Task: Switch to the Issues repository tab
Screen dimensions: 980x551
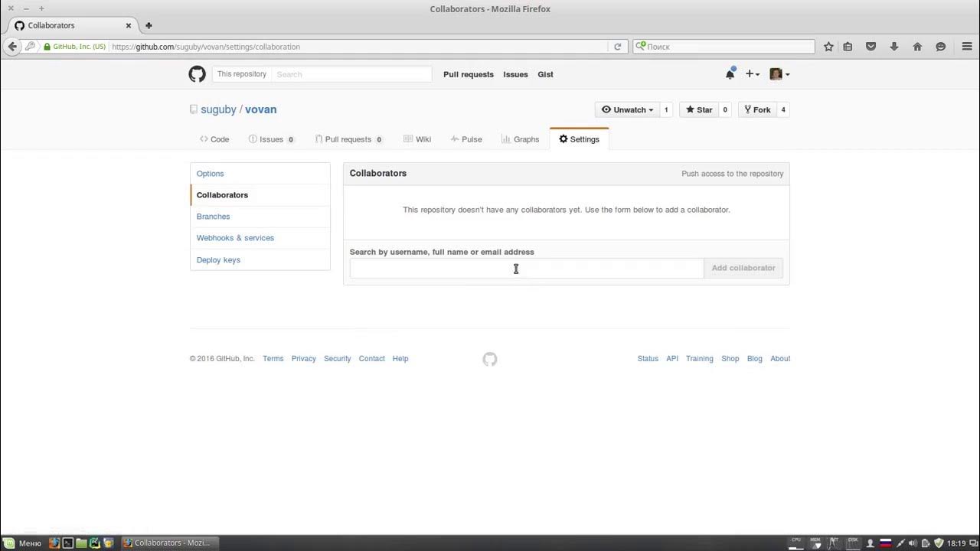Action: pyautogui.click(x=272, y=139)
